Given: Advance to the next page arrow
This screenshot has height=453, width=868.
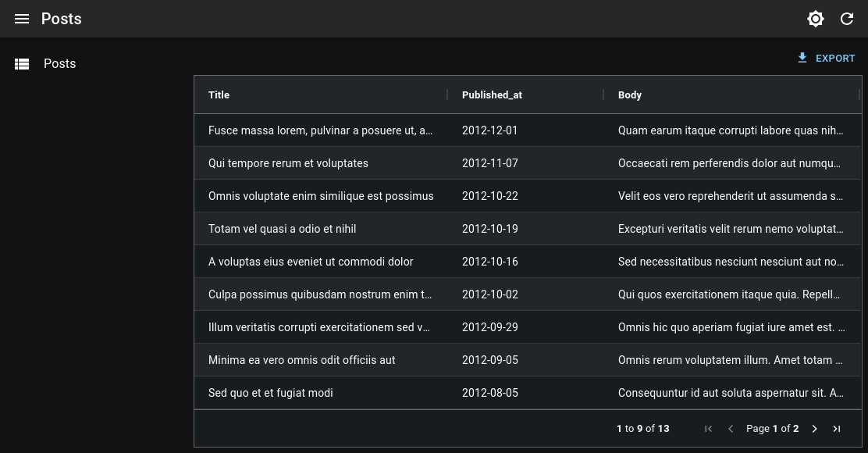Looking at the screenshot, I should point(814,429).
